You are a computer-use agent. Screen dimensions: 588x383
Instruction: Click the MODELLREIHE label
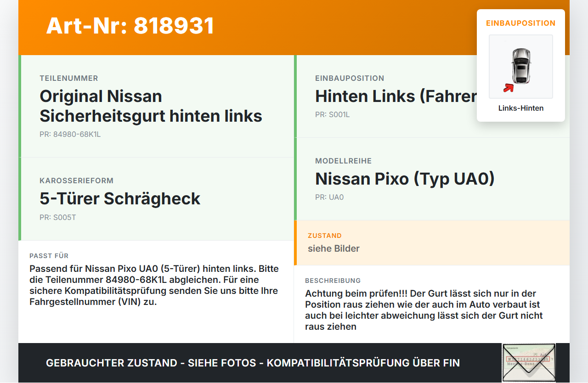coord(343,161)
